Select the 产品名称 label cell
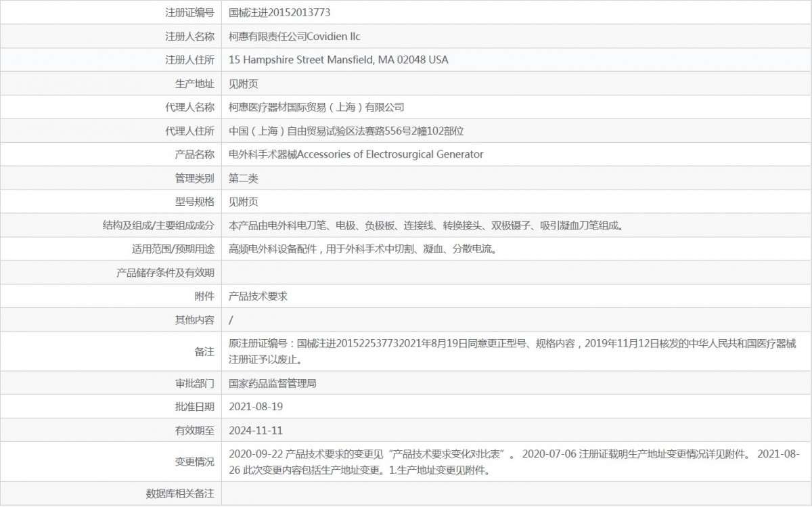This screenshot has height=507, width=812. coord(195,154)
